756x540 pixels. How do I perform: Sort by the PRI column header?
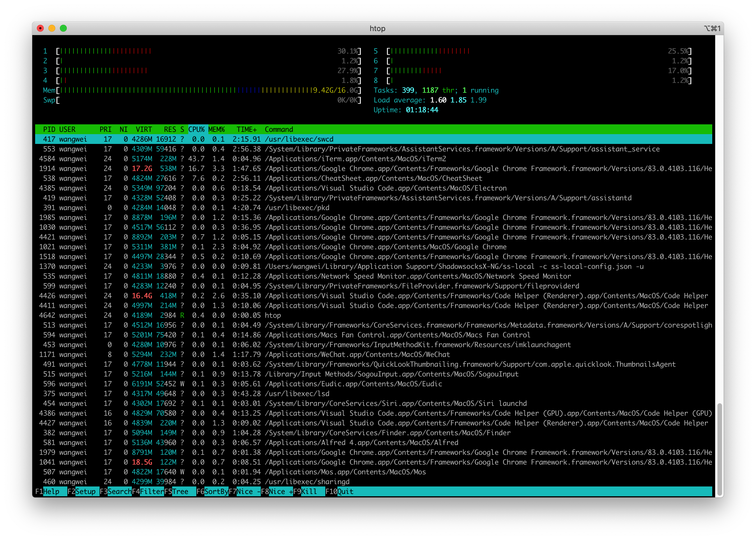tap(105, 129)
